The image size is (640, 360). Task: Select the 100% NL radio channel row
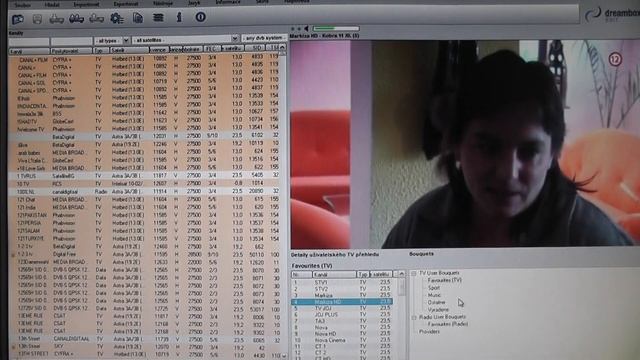pos(144,191)
